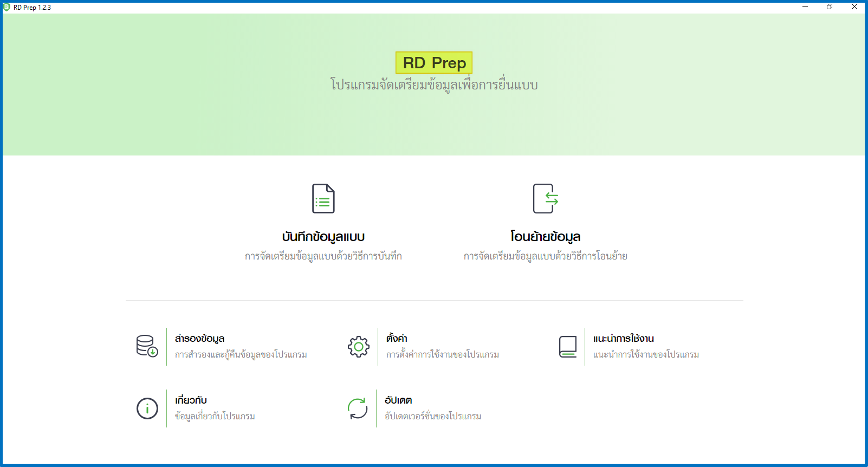Select อัปเดต update option

(398, 400)
